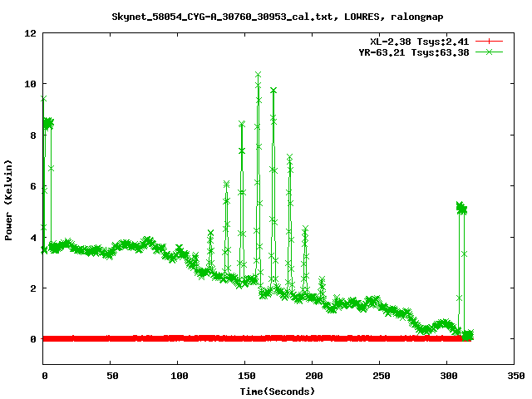Click the Power (Kelvin) y-axis label
This screenshot has height=399, width=532.
pos(8,199)
